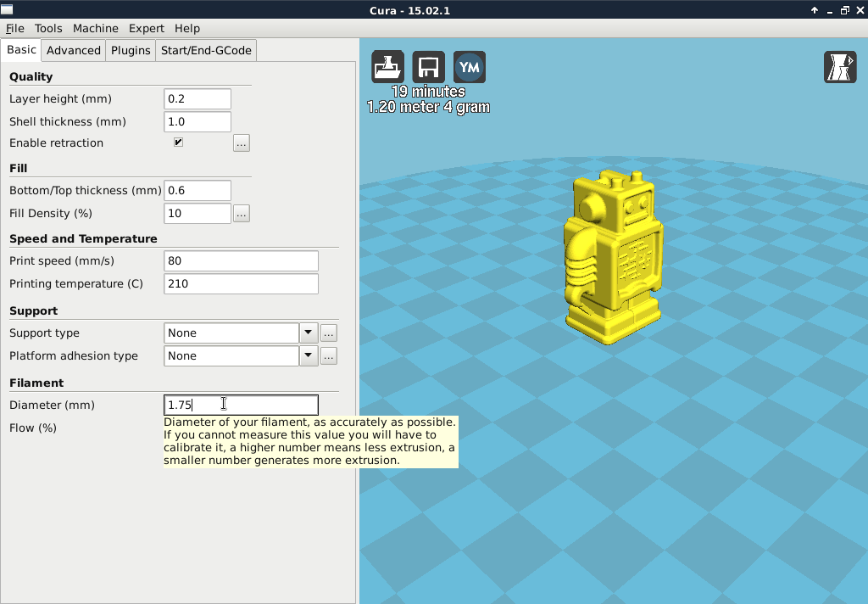Click the Load model icon

point(387,67)
